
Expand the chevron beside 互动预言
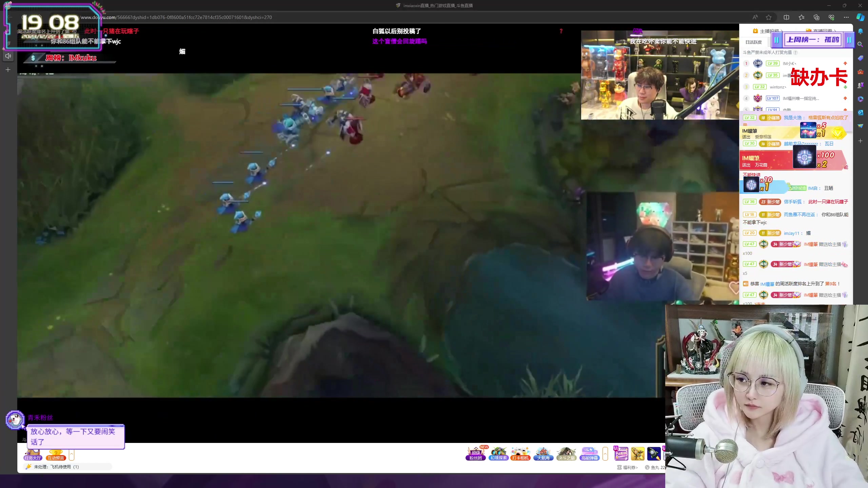click(71, 454)
